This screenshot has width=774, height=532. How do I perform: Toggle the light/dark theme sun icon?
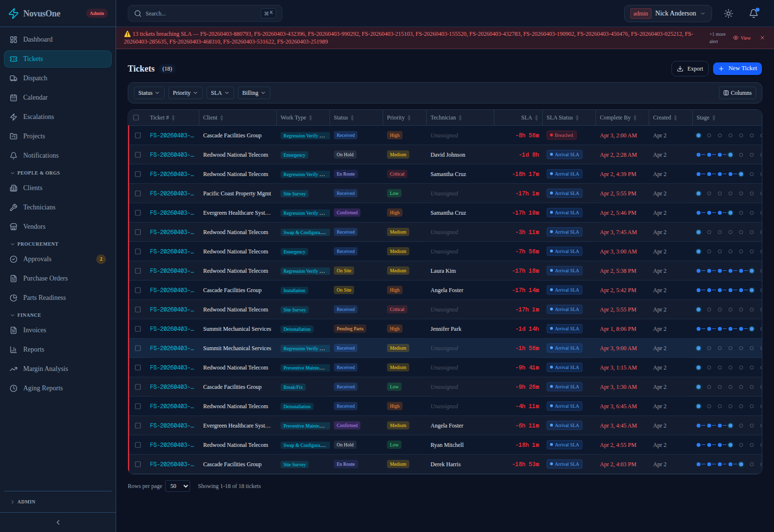729,14
